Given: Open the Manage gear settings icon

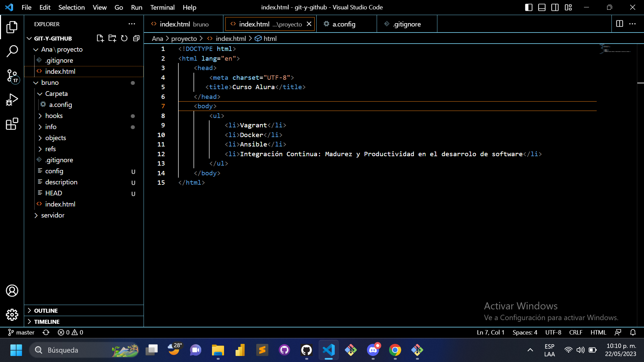Looking at the screenshot, I should coord(12,315).
